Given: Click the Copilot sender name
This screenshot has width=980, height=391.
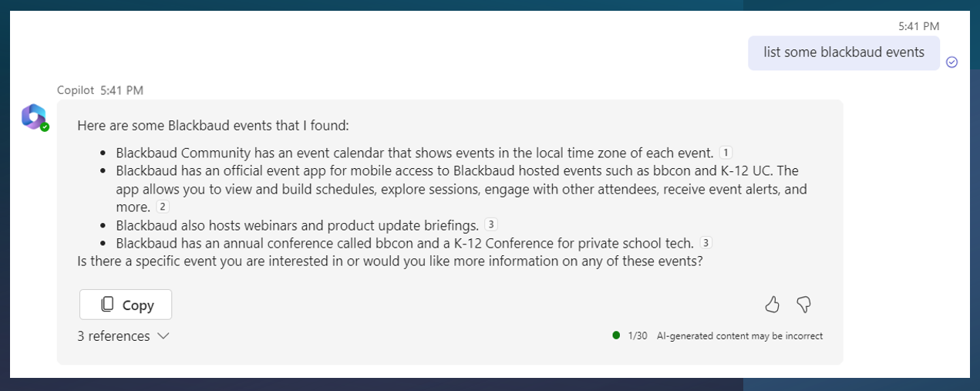Looking at the screenshot, I should tap(75, 90).
